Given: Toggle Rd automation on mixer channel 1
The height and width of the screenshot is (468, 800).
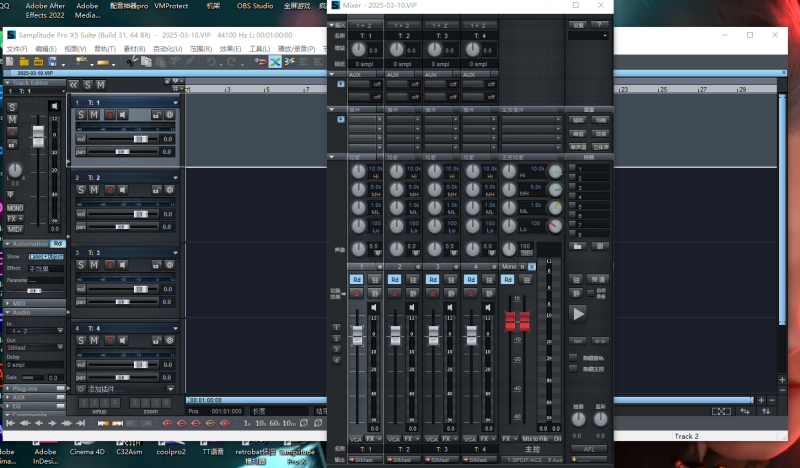Looking at the screenshot, I should click(x=357, y=280).
